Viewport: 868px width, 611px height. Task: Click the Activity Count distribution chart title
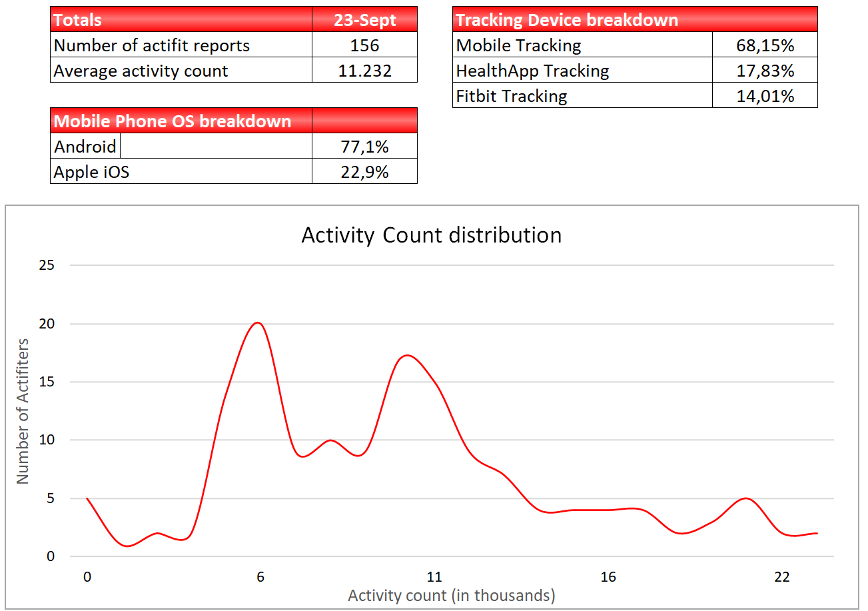[431, 235]
